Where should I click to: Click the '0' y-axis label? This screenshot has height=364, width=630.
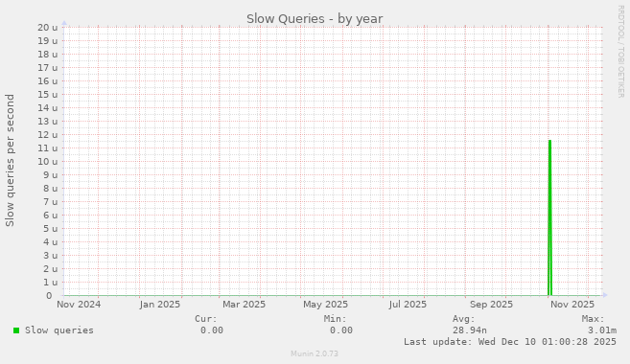coord(49,296)
